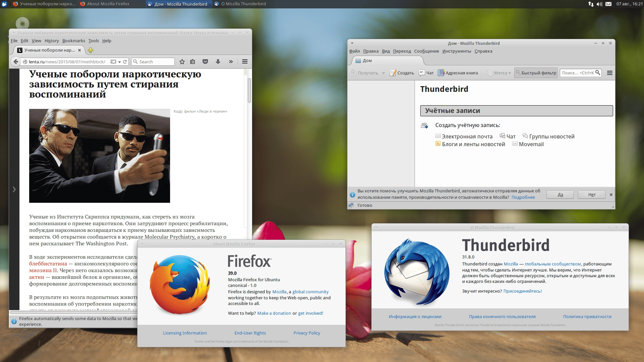The image size is (644, 362).
Task: Create Блоги и ленты новостей account
Action: tap(470, 144)
